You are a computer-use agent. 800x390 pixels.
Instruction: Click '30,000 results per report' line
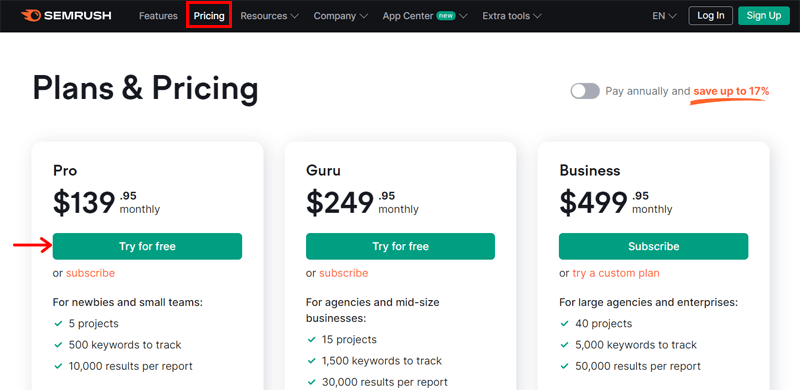[x=385, y=382]
